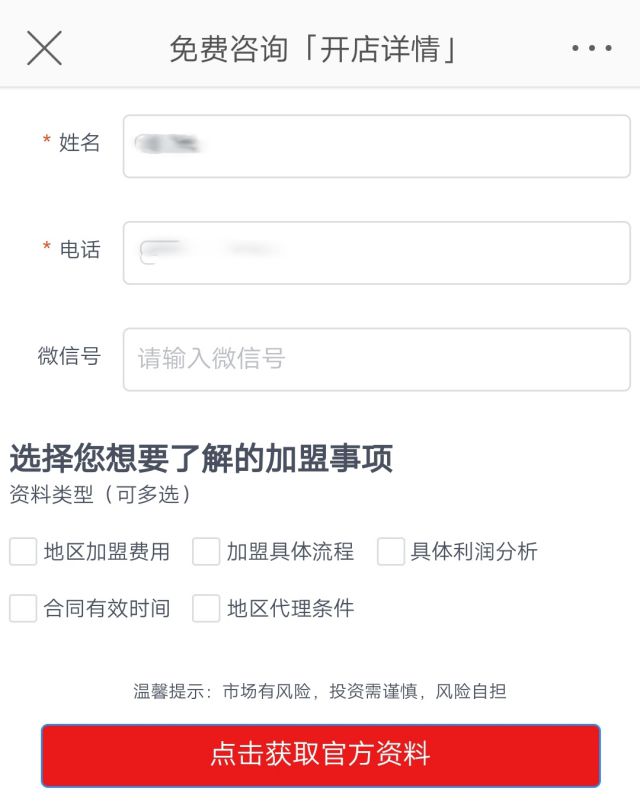Click the 姓名 name input field
Screen dimensions: 640x808
click(376, 146)
